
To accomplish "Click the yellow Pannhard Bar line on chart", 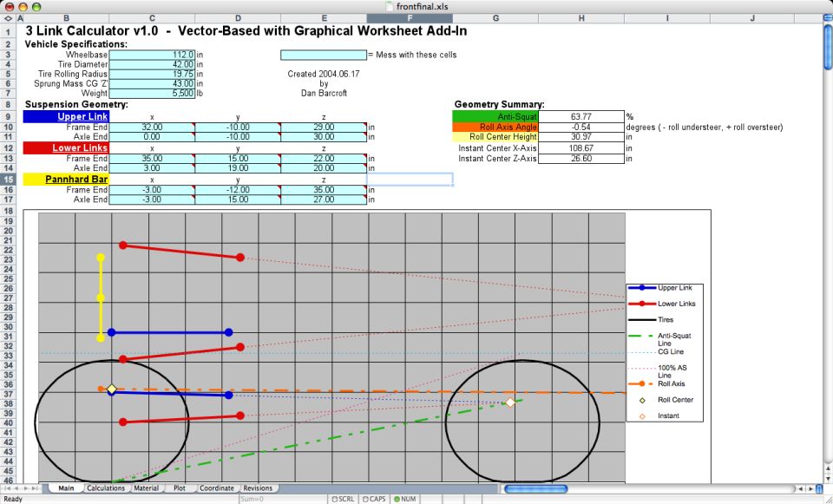I will pyautogui.click(x=101, y=298).
